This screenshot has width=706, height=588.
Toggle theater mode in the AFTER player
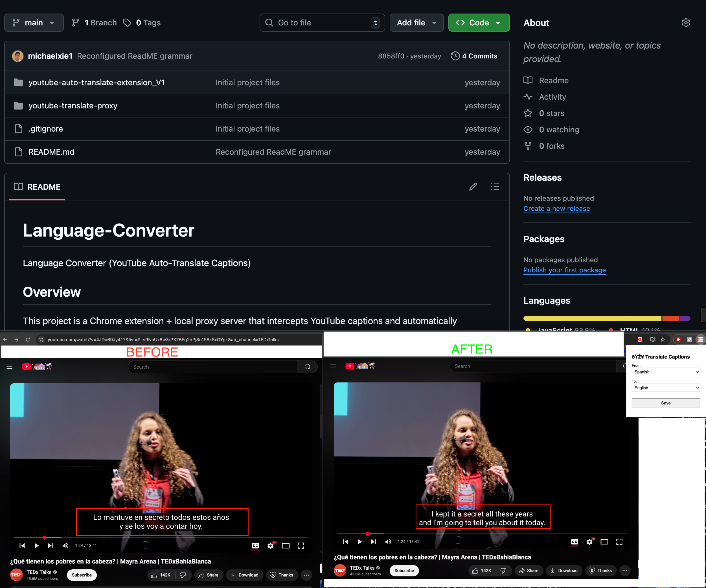[x=604, y=542]
